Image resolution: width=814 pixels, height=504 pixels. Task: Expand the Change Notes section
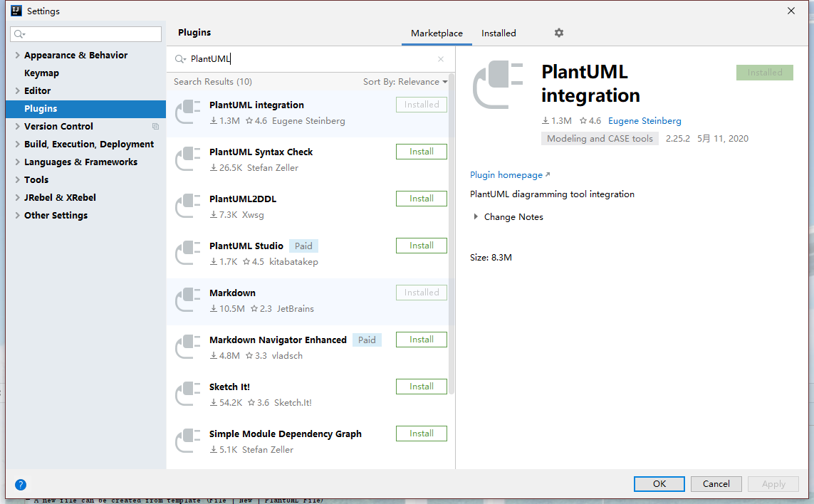click(x=476, y=217)
